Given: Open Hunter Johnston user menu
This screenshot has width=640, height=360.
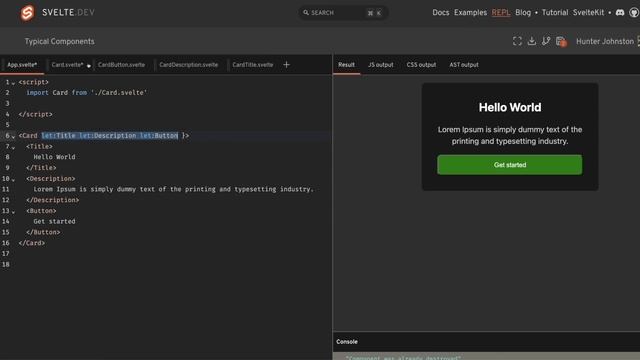Looking at the screenshot, I should (605, 41).
